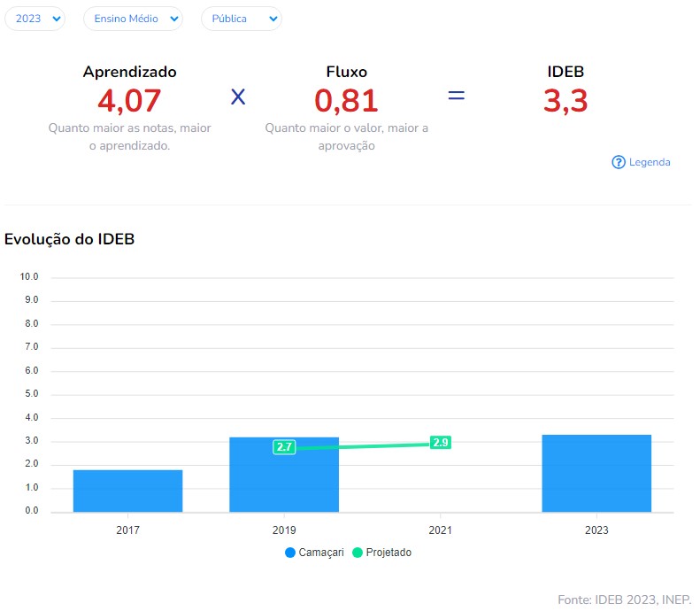Click the blue multiplication X symbol
The height and width of the screenshot is (611, 700).
pos(238,97)
